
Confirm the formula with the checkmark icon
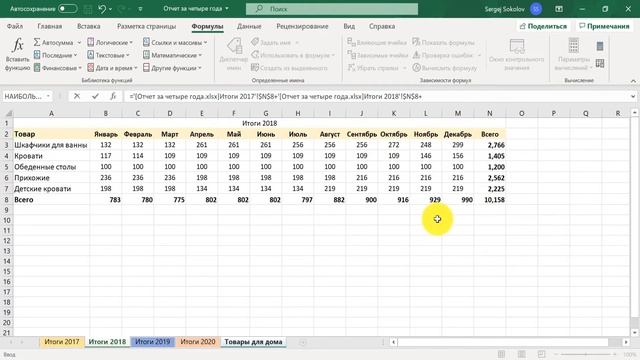pos(95,96)
